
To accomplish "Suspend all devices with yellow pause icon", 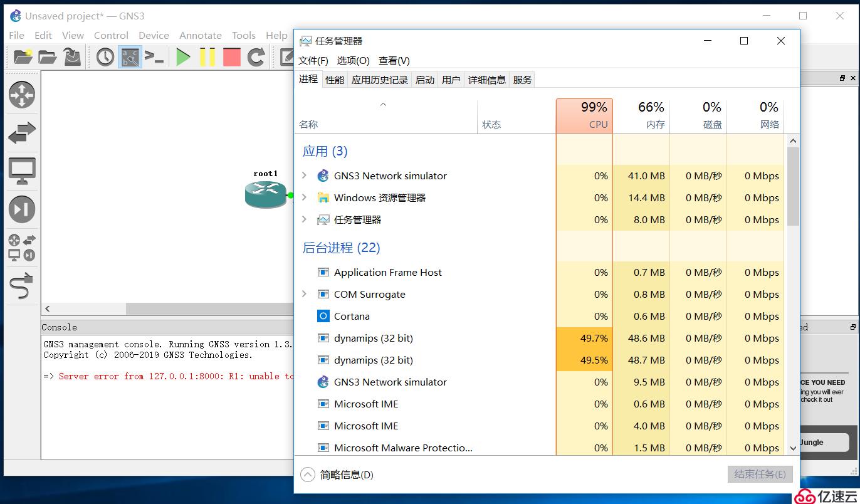I will [207, 57].
